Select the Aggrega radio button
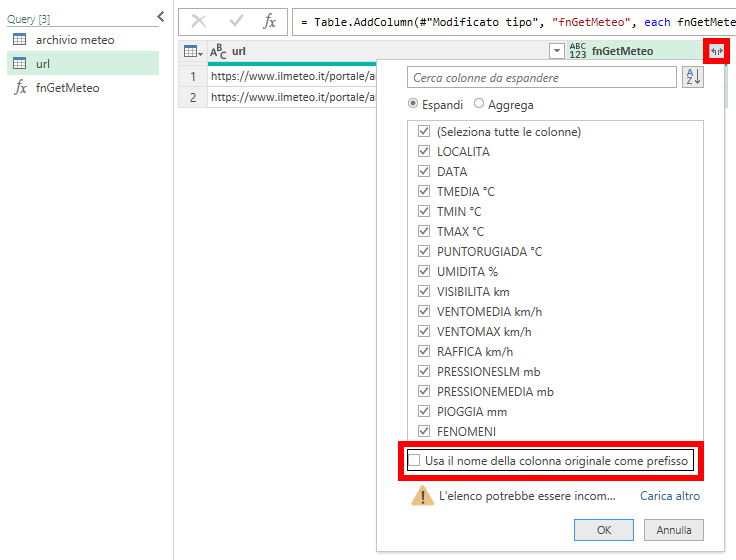Image resolution: width=736 pixels, height=560 pixels. [479, 103]
